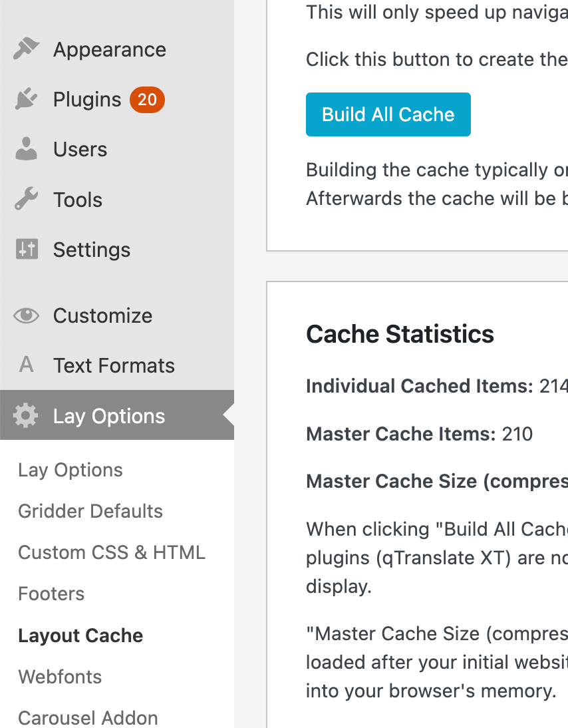Screen dimensions: 568x728
Task: Open the Lay Options submenu link
Action: 71,470
